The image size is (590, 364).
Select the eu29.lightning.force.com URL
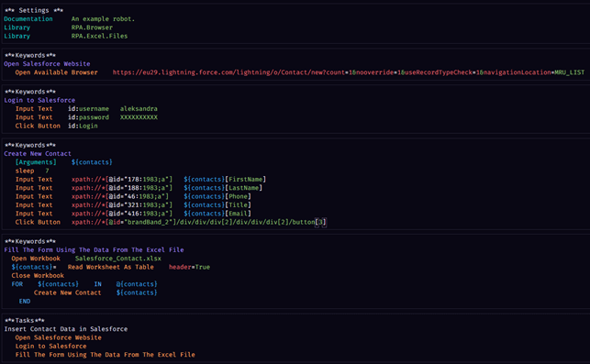click(x=349, y=72)
